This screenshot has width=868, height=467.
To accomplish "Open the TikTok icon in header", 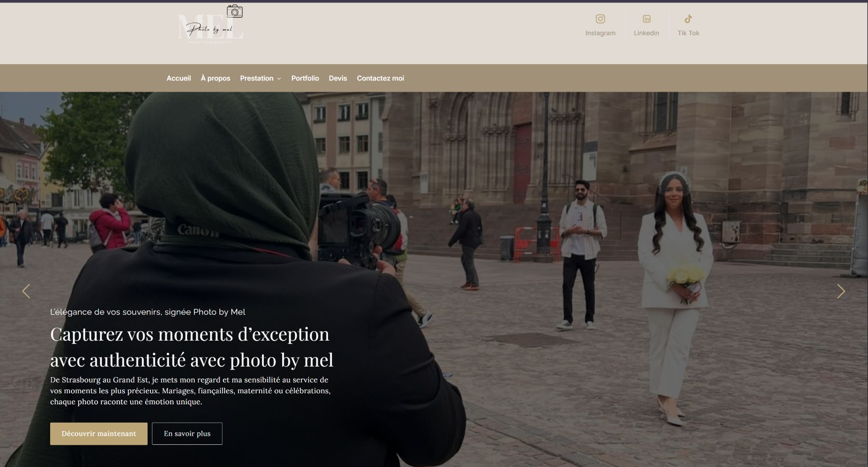I will pyautogui.click(x=688, y=19).
